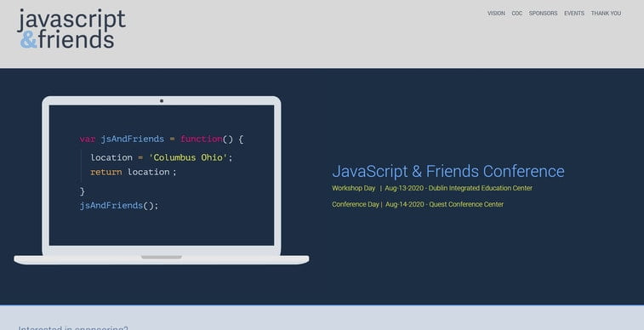Click 'Dublin Integrated Education Center' text
644x330 pixels.
tap(481, 188)
